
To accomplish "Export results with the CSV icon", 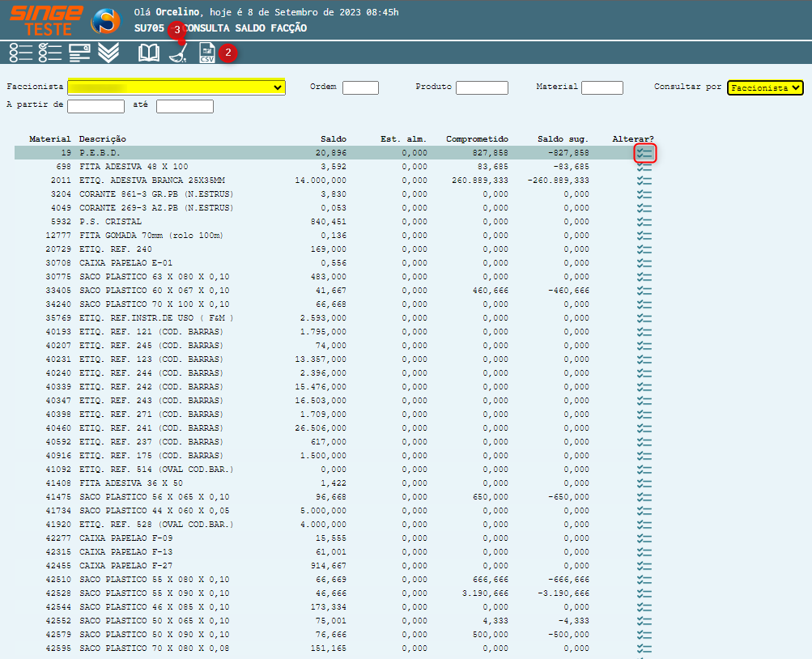I will click(x=207, y=53).
